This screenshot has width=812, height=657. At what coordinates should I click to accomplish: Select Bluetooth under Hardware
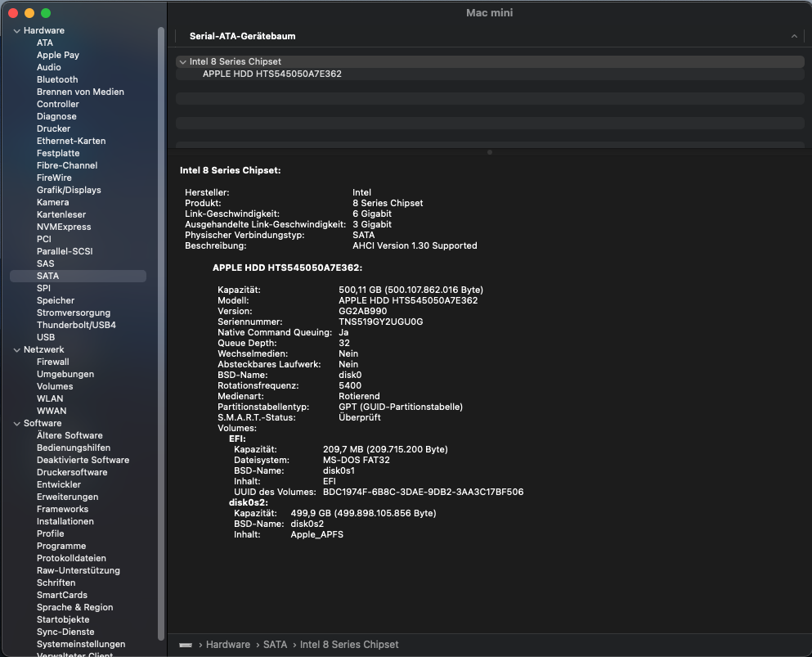57,79
